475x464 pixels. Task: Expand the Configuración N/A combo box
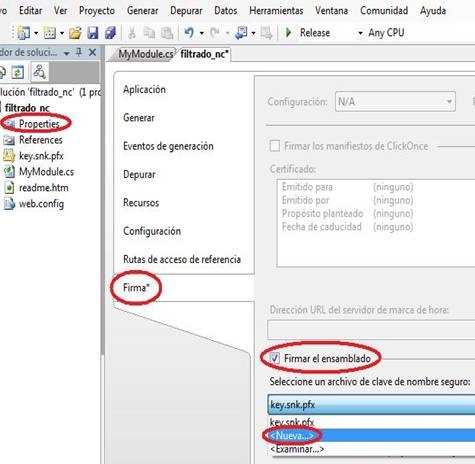[395, 101]
